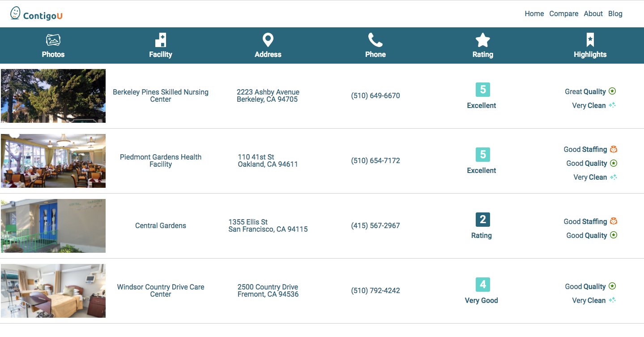Click Piedmont Gardens Excellent rating label
Viewport: 644px width, 337px height.
click(x=482, y=170)
